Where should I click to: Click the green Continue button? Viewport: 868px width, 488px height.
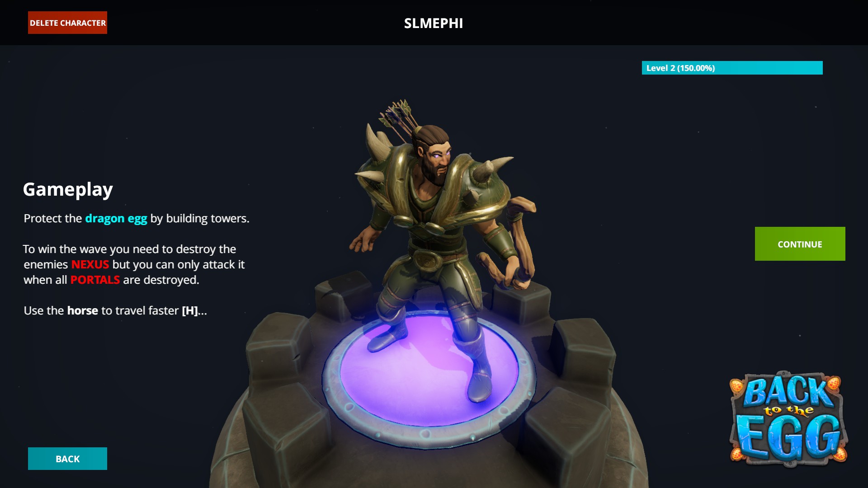point(800,244)
